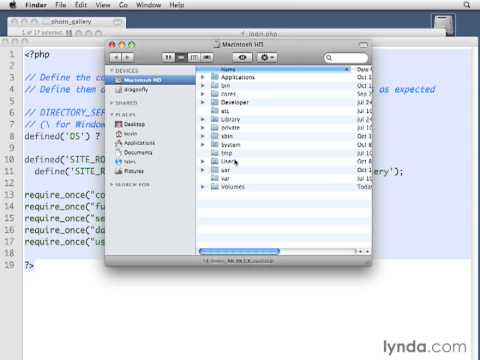
Task: Click the private folder name
Action: (x=230, y=128)
